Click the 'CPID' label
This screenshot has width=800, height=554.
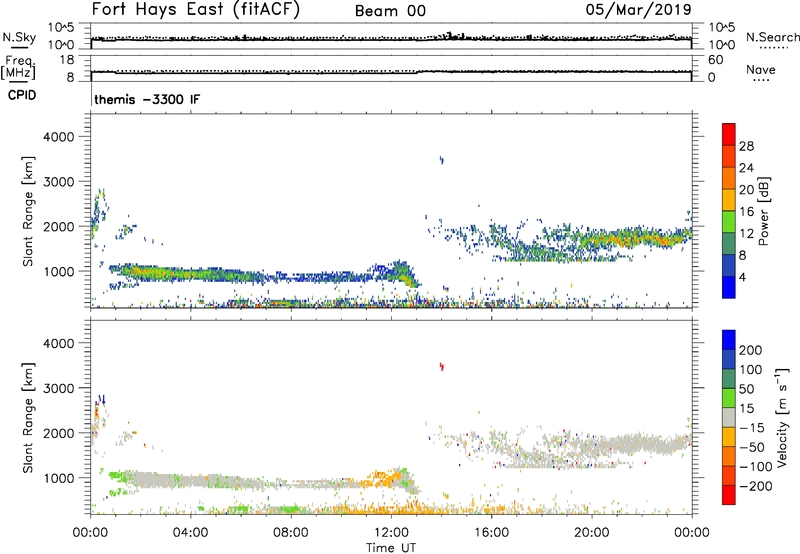(22, 95)
